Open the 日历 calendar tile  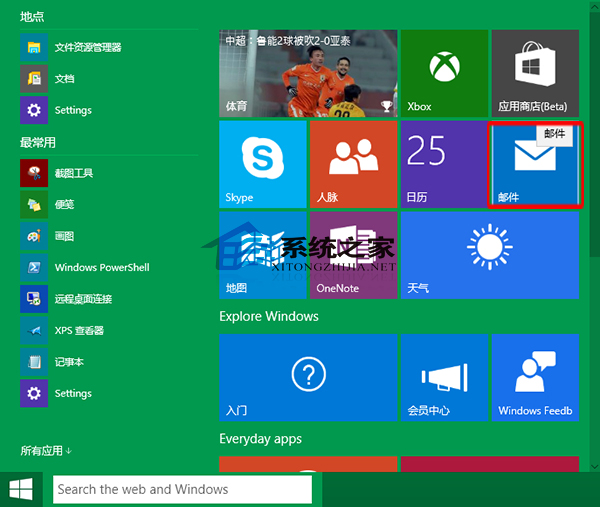[x=444, y=165]
